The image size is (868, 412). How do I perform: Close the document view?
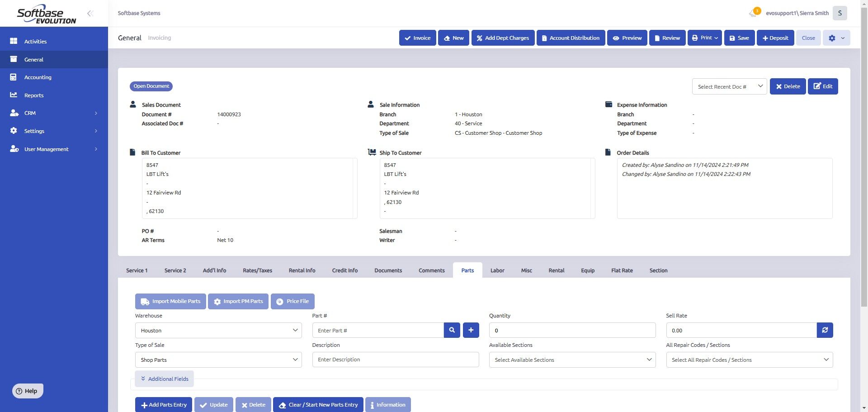(x=808, y=38)
